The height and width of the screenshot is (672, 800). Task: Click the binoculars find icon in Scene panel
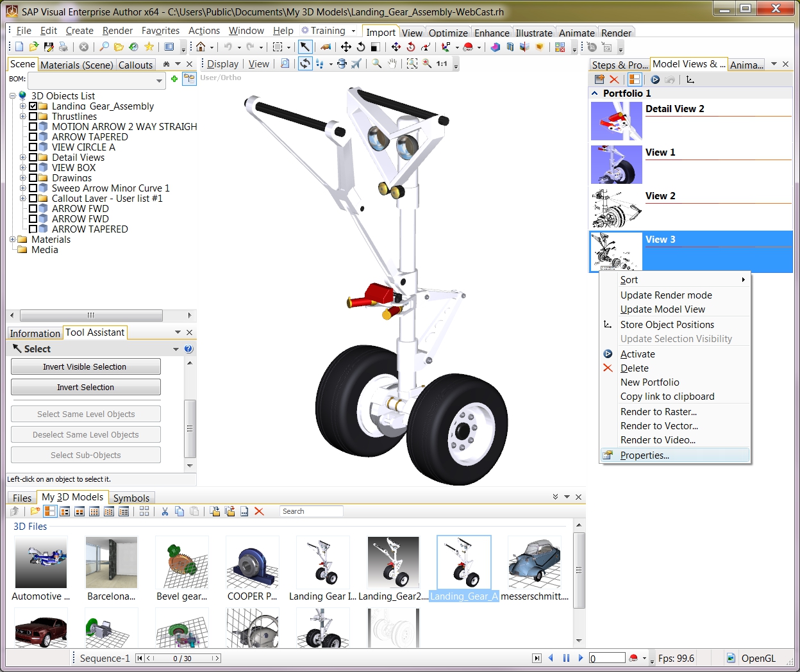(x=167, y=64)
